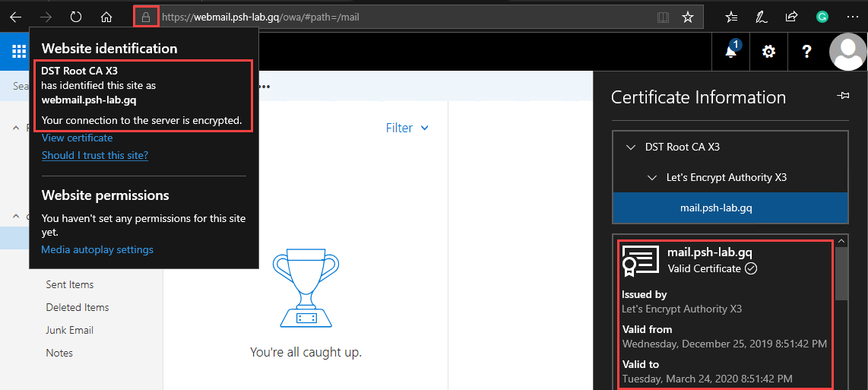
Task: Collapse Let's Encrypt Authority X3 node
Action: (x=651, y=177)
